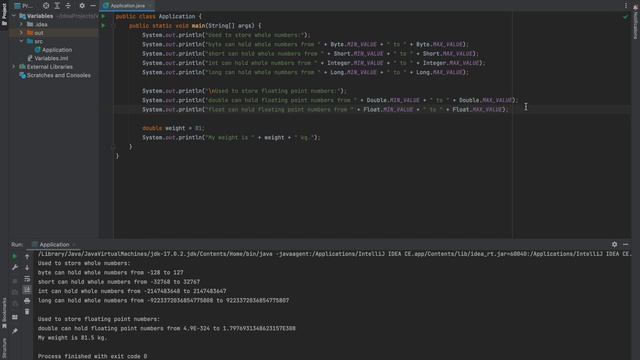Click the Stop process button
The height and width of the screenshot is (360, 640).
pyautogui.click(x=15, y=281)
